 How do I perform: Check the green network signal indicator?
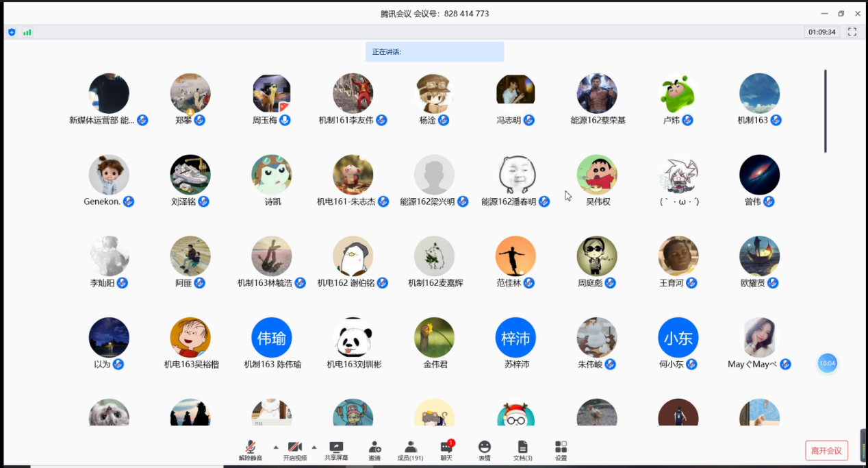tap(27, 32)
